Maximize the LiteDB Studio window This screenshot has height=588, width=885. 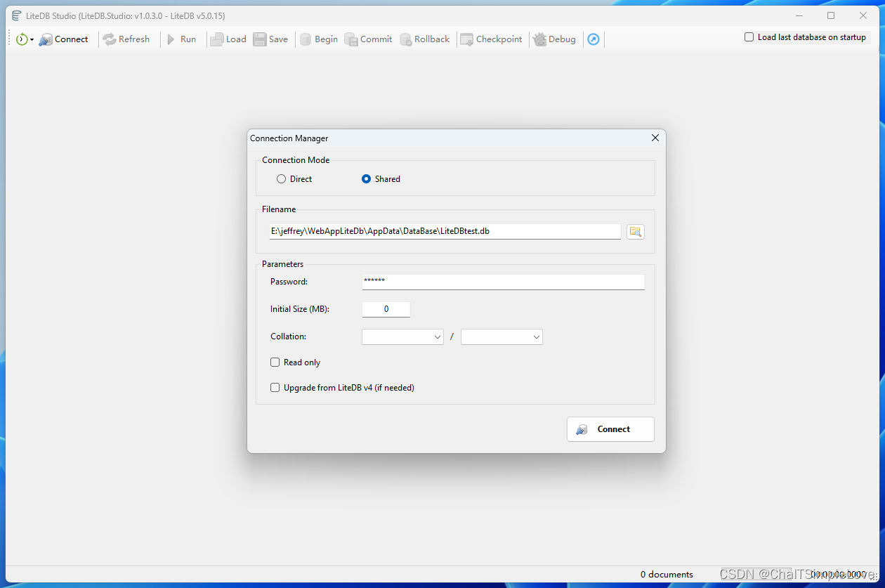(831, 15)
